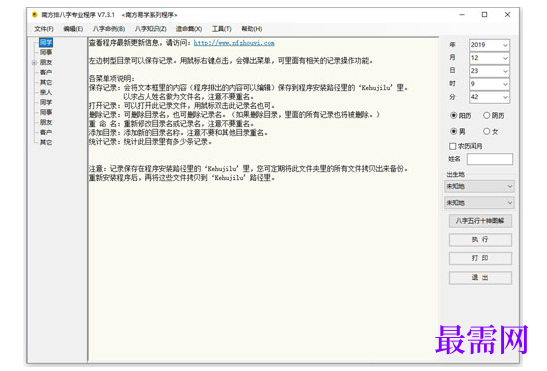Close the 南方排八字 window

507,15
